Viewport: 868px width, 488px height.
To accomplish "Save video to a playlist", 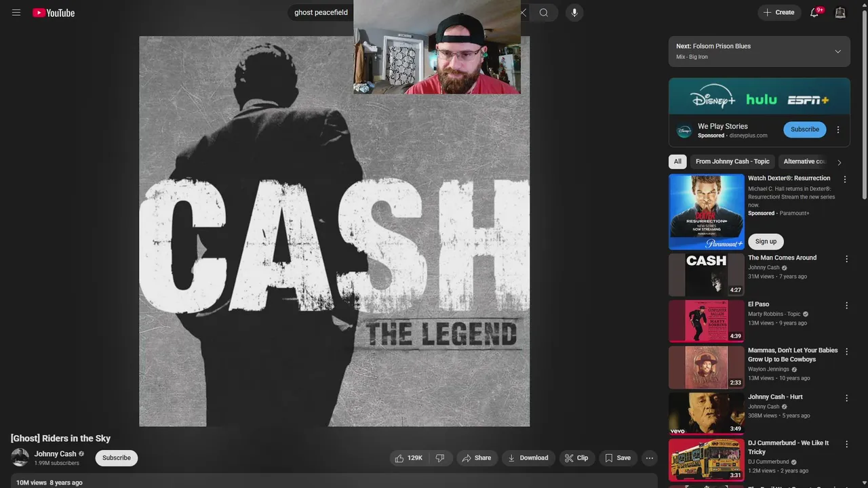I will tap(618, 458).
